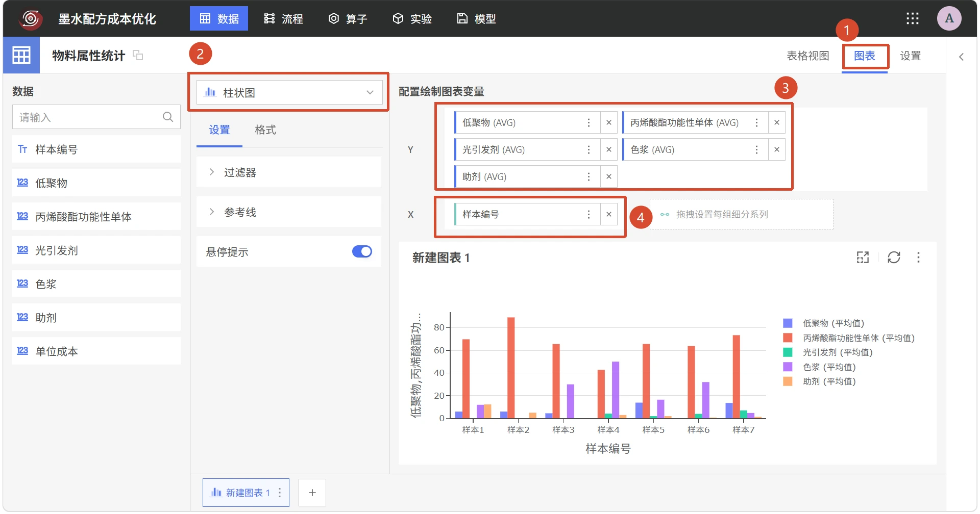Go to the 实验 tab
980x514 pixels.
coord(412,19)
